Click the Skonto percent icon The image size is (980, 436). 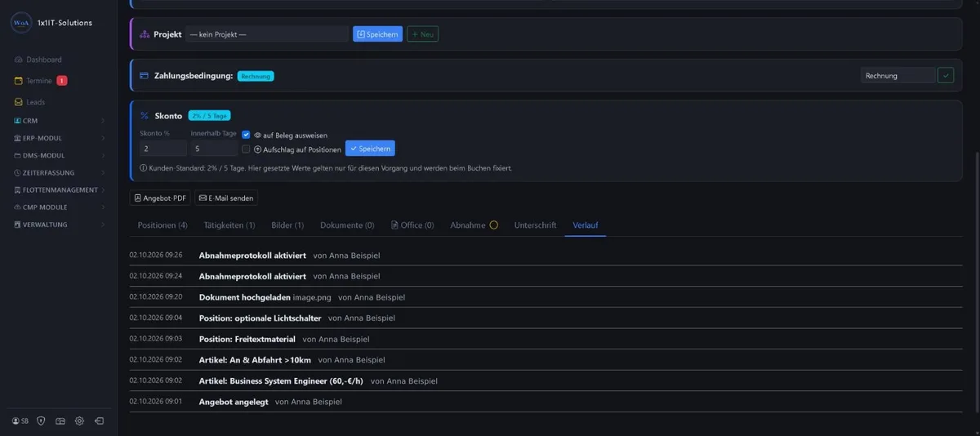pos(145,116)
